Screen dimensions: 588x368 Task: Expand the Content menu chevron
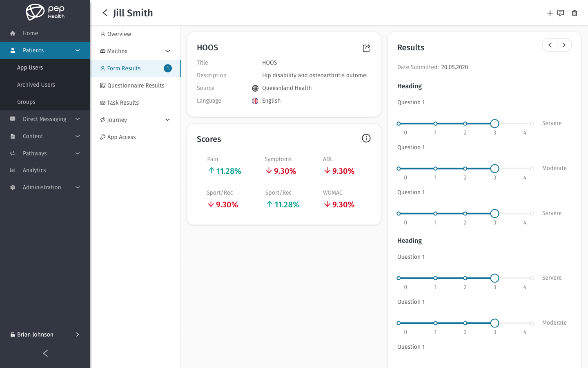pyautogui.click(x=78, y=136)
